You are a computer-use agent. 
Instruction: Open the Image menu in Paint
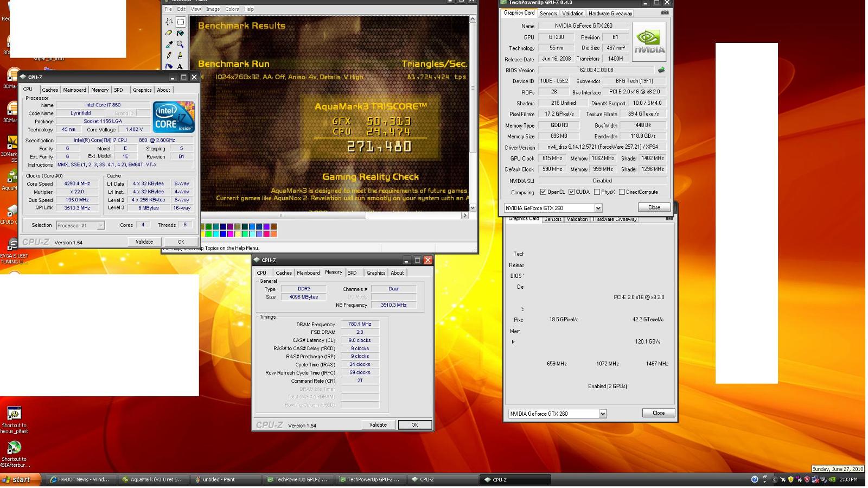[x=213, y=9]
